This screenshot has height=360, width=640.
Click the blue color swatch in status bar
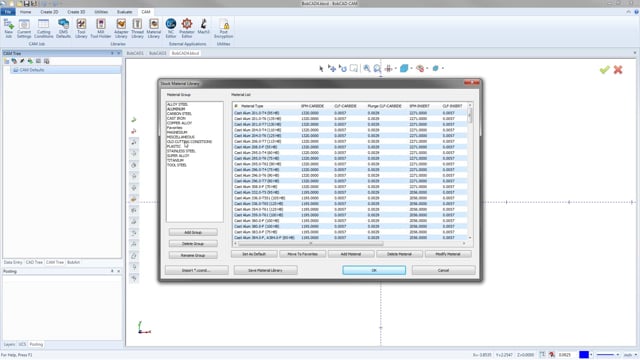click(584, 355)
